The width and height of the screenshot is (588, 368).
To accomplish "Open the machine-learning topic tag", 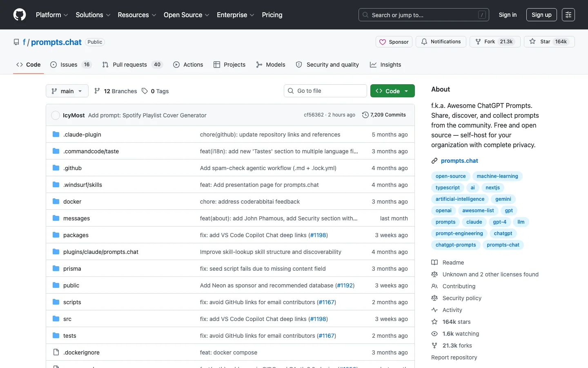I will 497,176.
